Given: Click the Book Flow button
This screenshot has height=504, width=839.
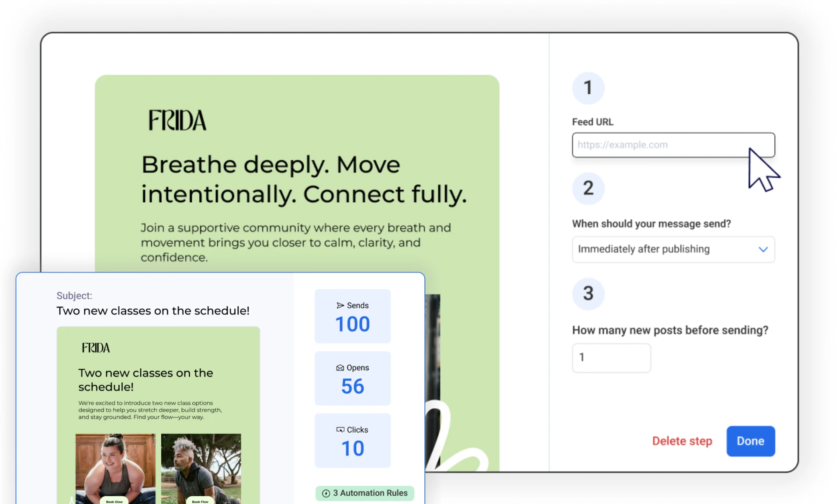Looking at the screenshot, I should [x=200, y=501].
